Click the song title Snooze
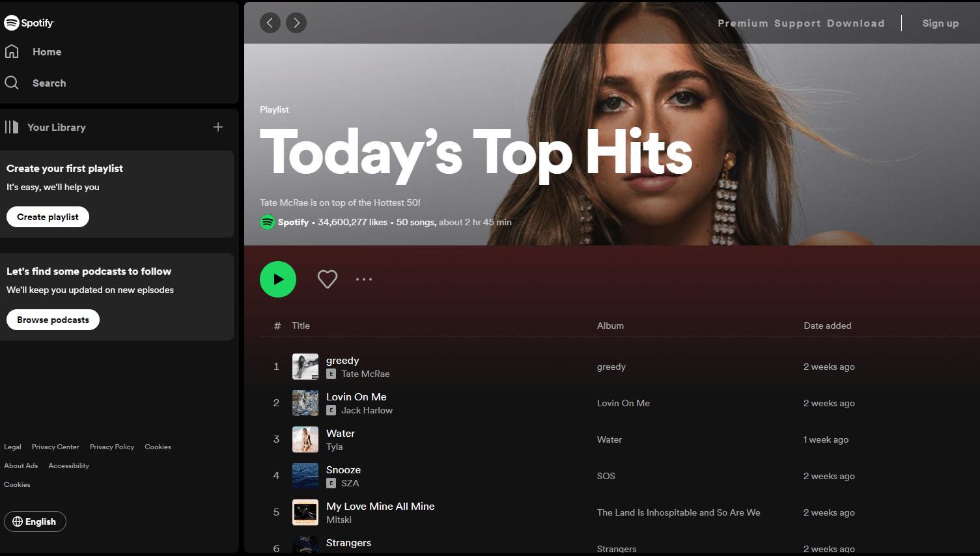Viewport: 980px width, 556px height. 343,469
